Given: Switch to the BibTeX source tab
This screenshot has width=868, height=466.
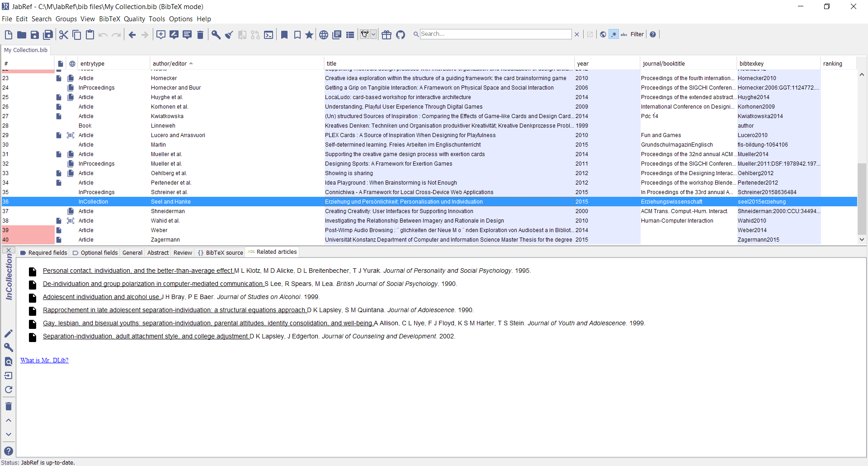Looking at the screenshot, I should [x=221, y=253].
